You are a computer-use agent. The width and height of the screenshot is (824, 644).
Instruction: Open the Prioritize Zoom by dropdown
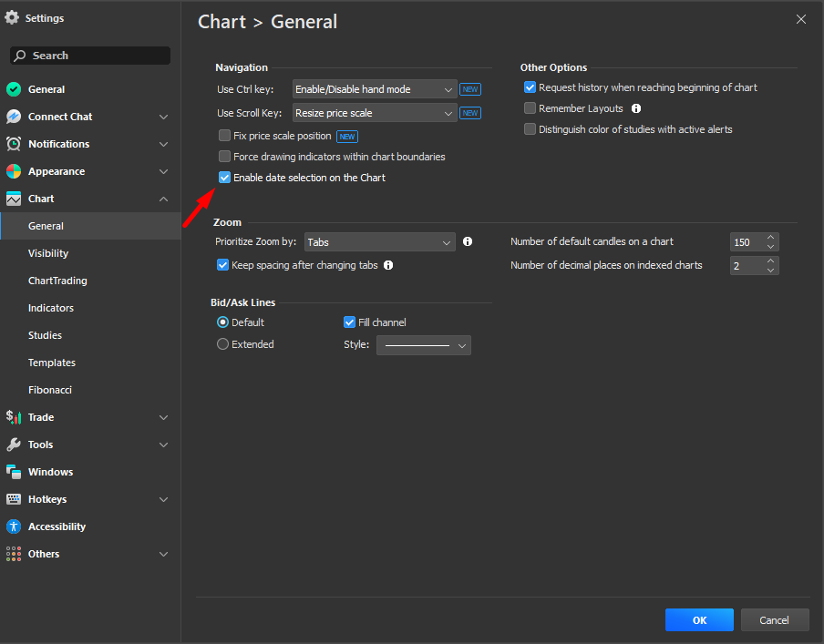point(379,242)
